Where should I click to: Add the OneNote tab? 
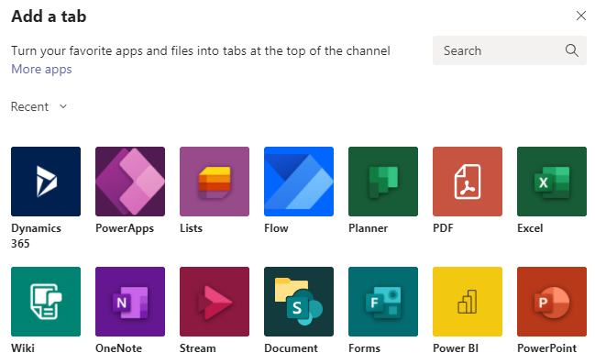(x=130, y=302)
